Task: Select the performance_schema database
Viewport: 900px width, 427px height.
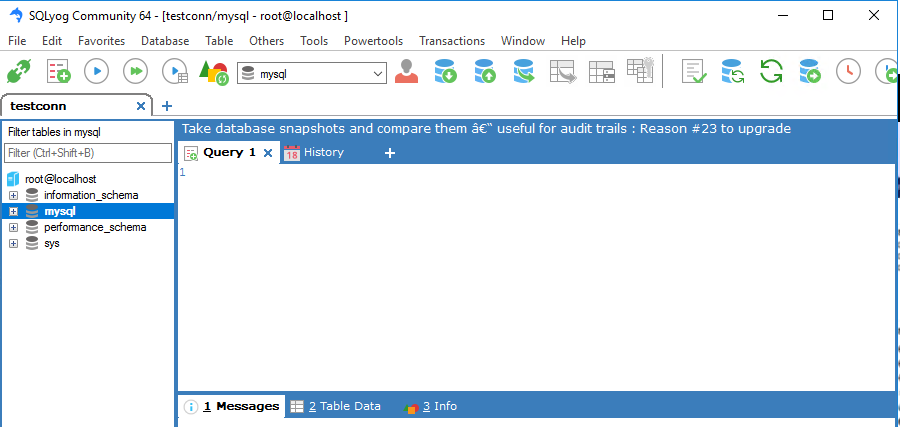Action: tap(95, 227)
